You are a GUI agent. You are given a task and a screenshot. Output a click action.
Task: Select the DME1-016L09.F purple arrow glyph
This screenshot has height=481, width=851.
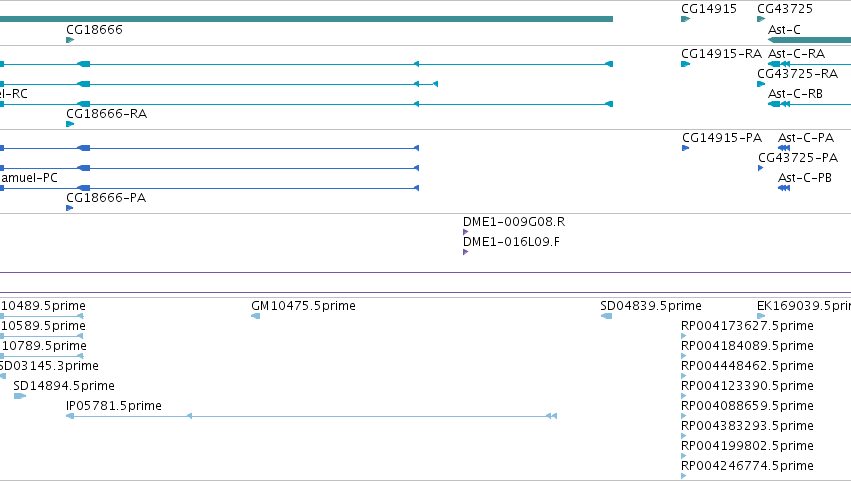(465, 252)
